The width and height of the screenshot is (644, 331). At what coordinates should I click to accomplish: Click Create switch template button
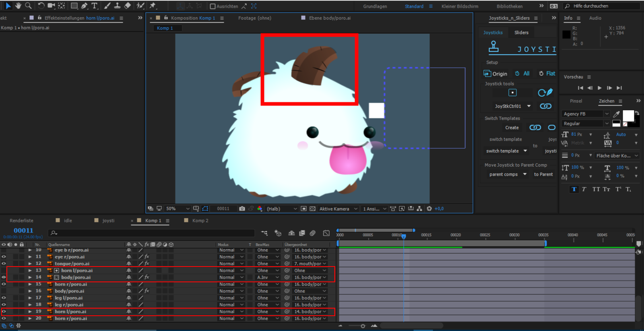coord(512,128)
